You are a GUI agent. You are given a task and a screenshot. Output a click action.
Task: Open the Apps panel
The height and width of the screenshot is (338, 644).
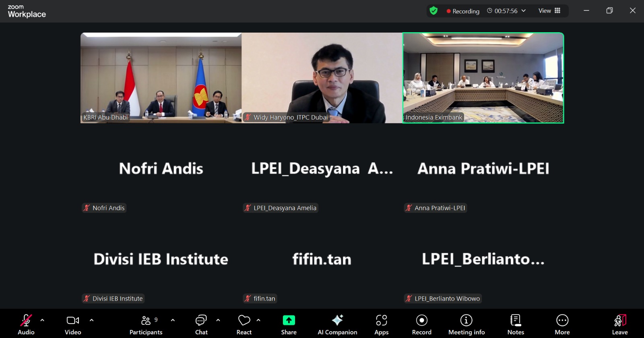[x=381, y=324]
